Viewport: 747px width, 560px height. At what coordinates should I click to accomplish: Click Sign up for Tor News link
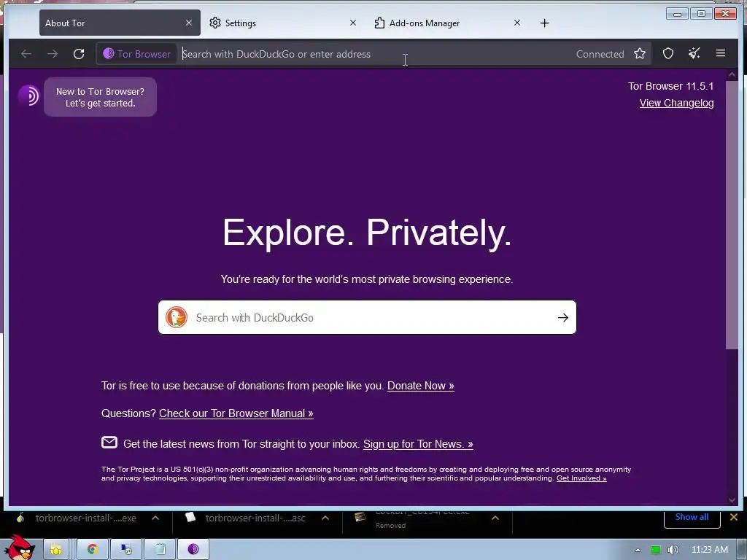(x=418, y=444)
